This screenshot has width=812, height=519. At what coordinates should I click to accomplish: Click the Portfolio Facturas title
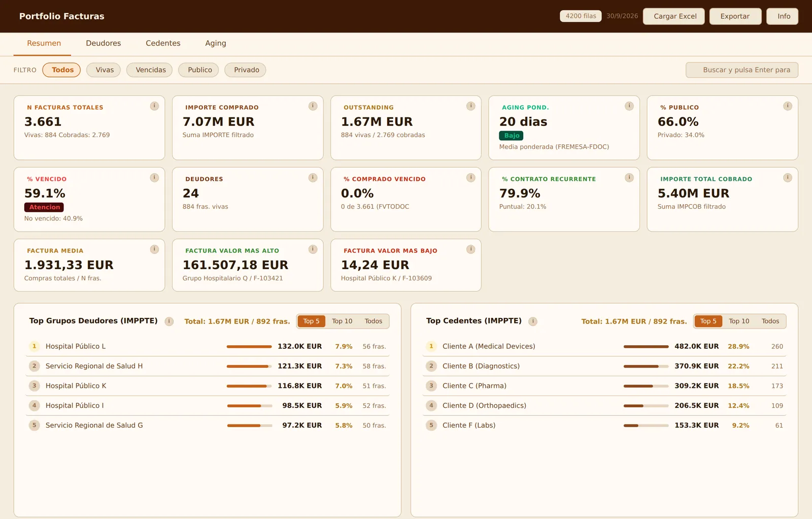[62, 16]
